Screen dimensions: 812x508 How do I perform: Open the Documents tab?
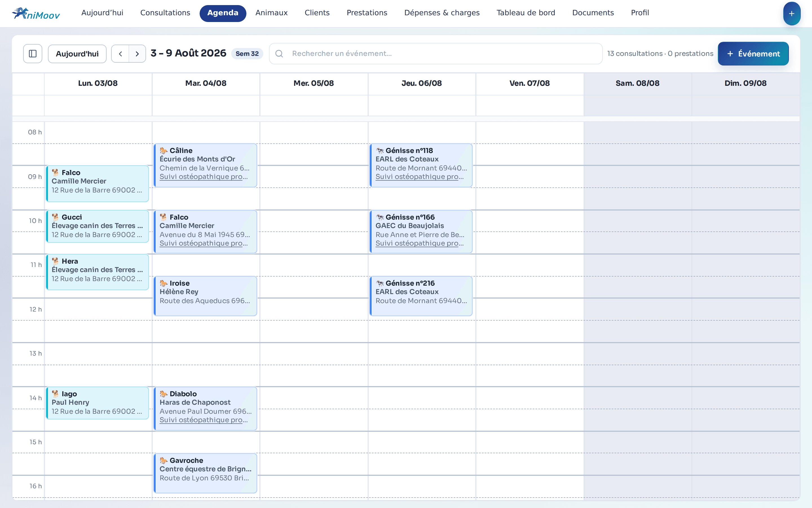(593, 13)
